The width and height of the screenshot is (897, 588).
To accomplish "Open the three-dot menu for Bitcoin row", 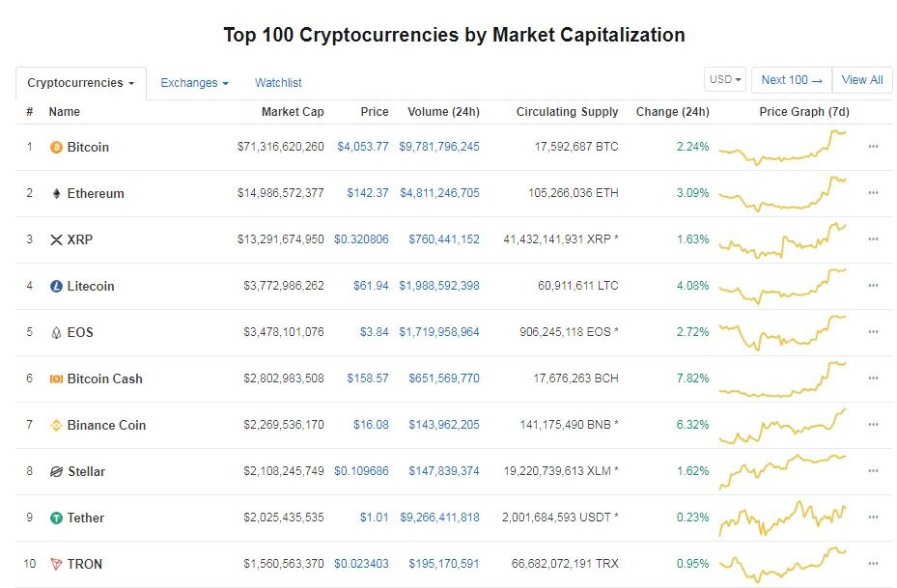I will click(x=873, y=147).
